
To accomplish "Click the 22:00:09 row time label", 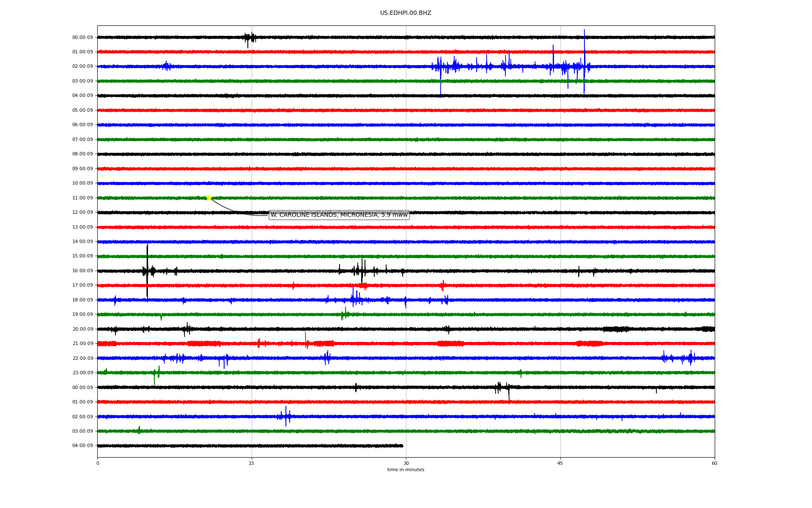I will (x=82, y=359).
